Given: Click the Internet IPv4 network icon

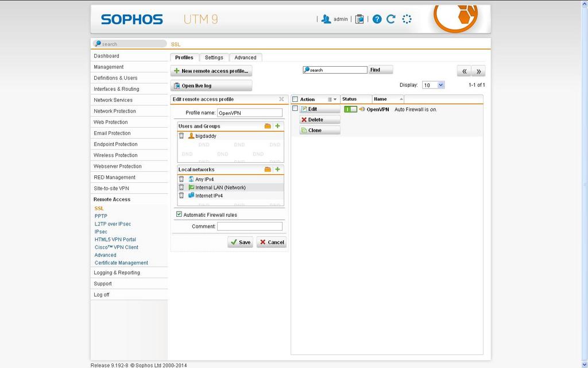Looking at the screenshot, I should click(x=191, y=195).
